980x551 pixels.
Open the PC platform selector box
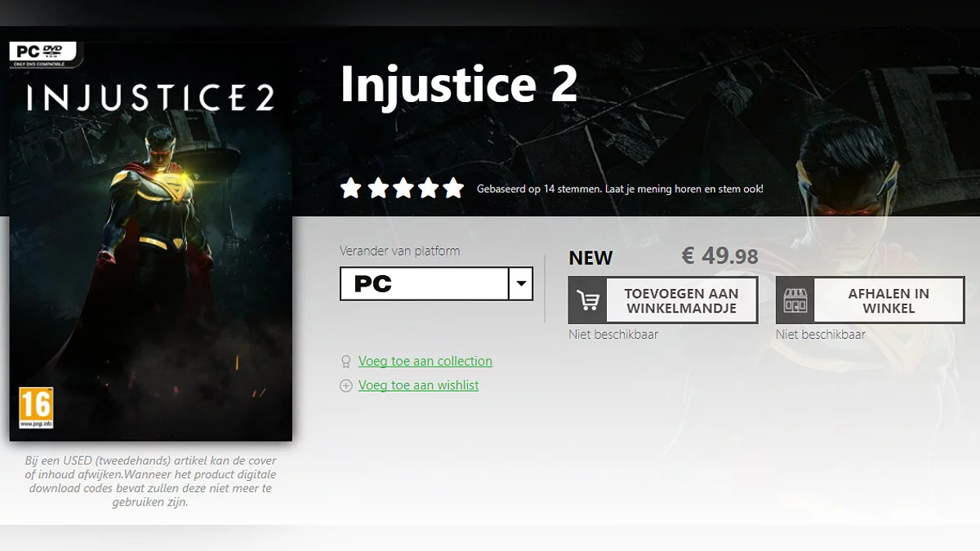pyautogui.click(x=436, y=284)
